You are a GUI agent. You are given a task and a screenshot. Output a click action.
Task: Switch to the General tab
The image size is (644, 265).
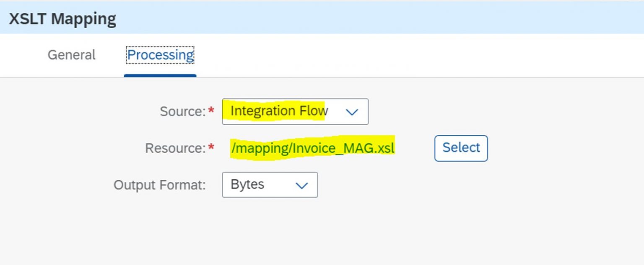point(71,55)
